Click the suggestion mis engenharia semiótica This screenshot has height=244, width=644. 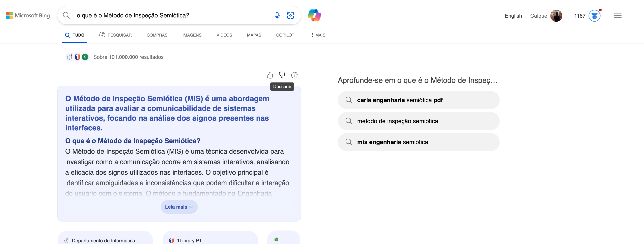(419, 142)
